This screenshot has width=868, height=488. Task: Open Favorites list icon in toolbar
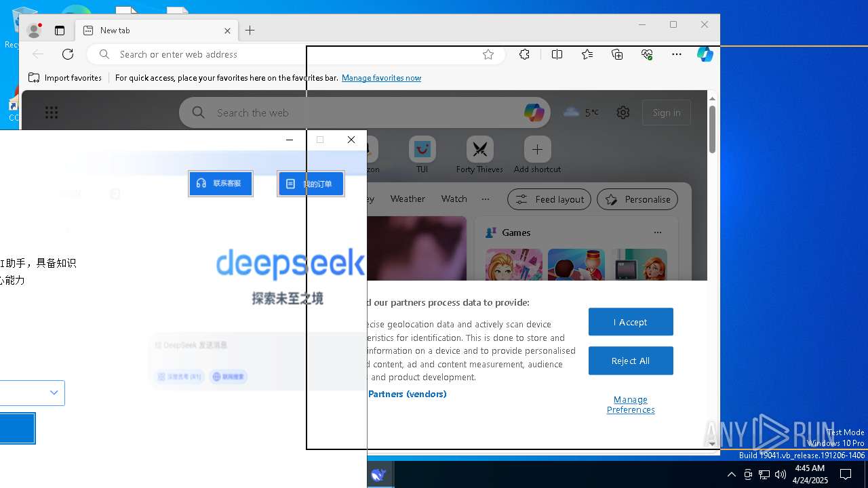point(587,54)
